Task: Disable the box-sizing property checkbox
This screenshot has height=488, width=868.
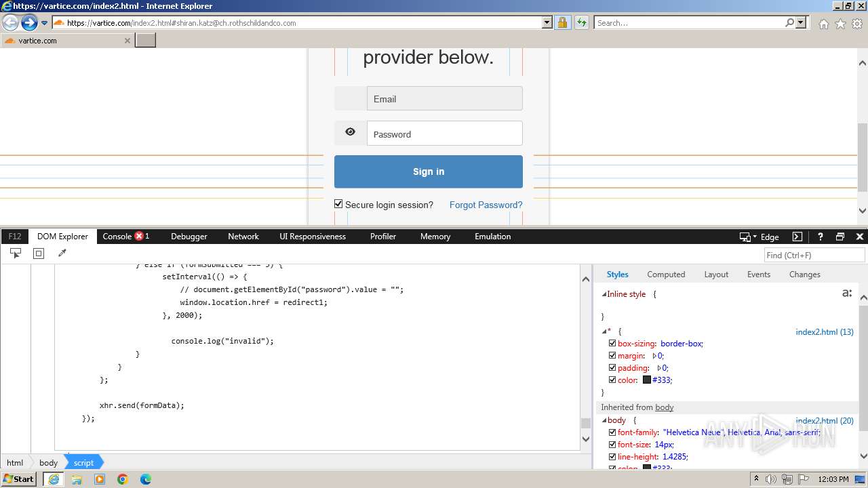Action: (612, 344)
